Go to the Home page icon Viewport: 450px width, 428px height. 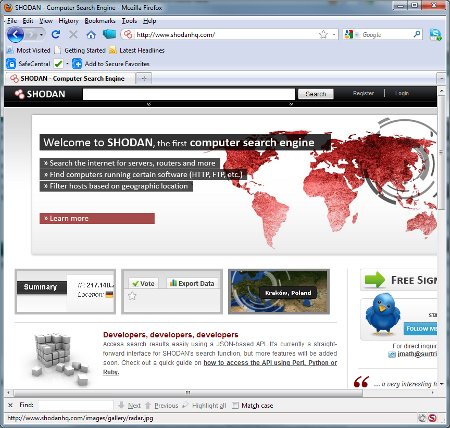pyautogui.click(x=91, y=34)
